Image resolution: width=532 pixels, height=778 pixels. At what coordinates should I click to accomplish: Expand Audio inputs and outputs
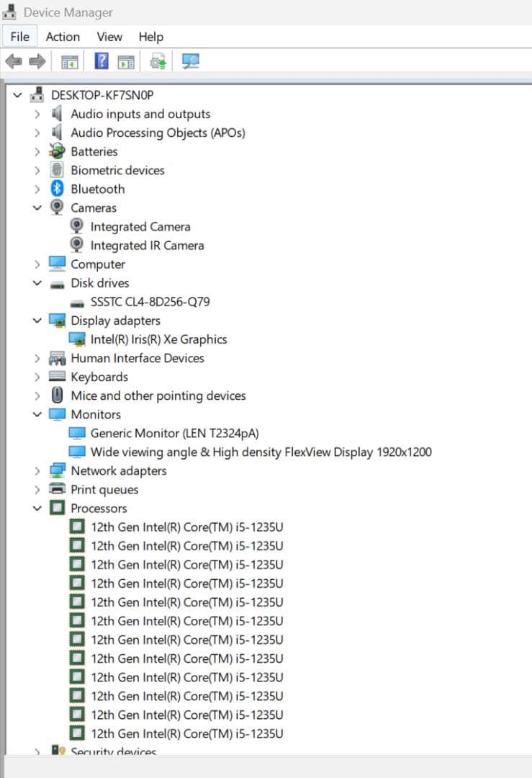click(x=37, y=114)
